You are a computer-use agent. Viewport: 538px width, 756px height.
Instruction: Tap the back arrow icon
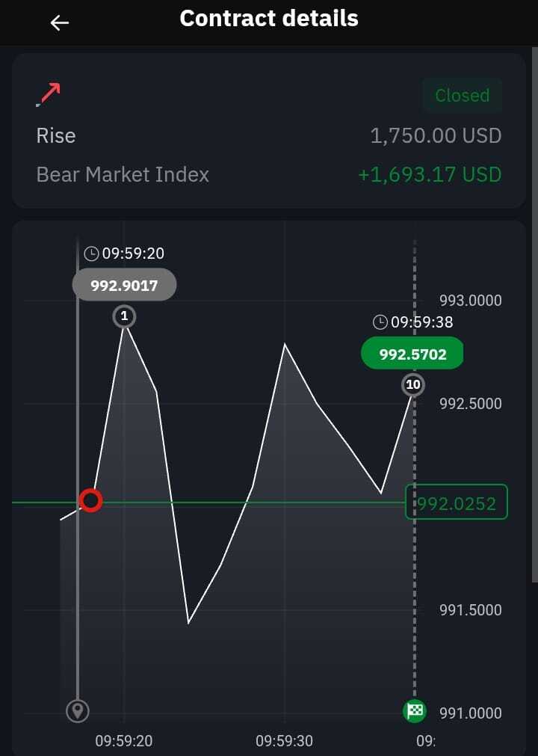59,22
